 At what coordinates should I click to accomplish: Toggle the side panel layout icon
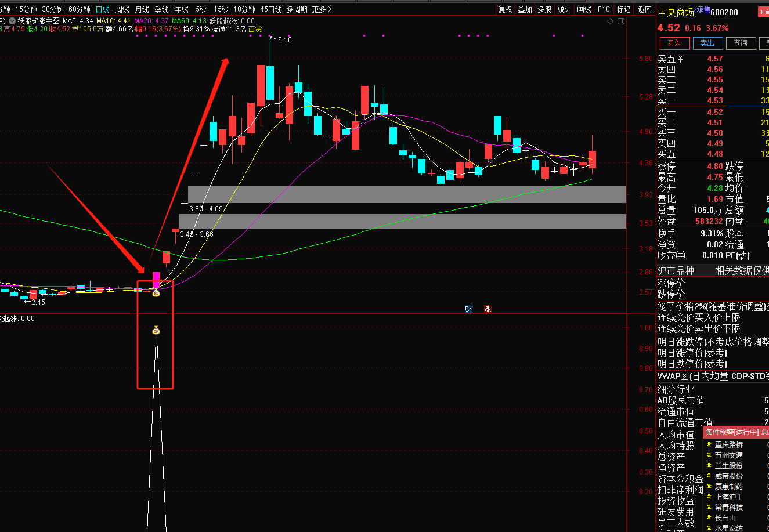(x=622, y=21)
